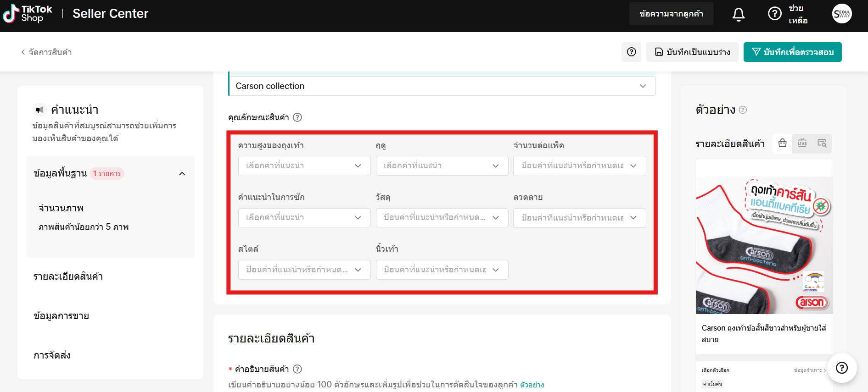This screenshot has height=392, width=868.
Task: Open the วัสดุ dropdown
Action: (442, 218)
